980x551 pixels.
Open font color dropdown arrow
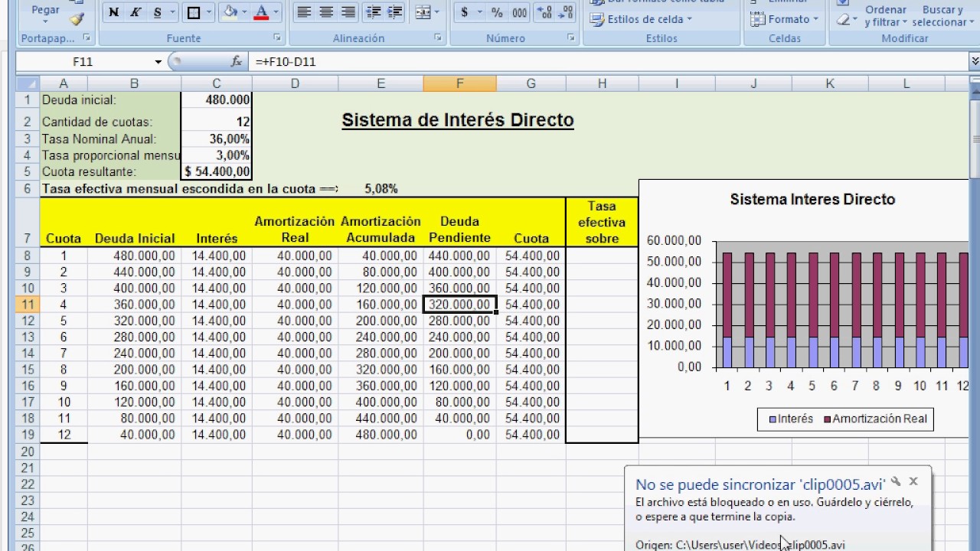point(276,12)
